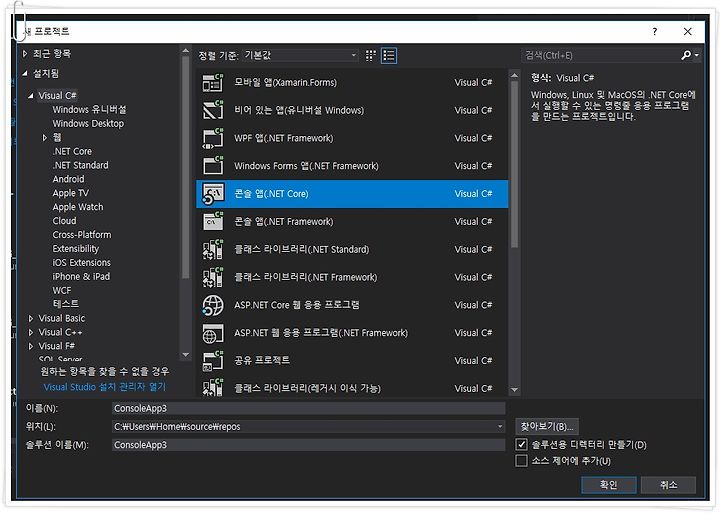Collapse the Installed (설치됨) node
This screenshot has height=514, width=720.
tap(25, 73)
